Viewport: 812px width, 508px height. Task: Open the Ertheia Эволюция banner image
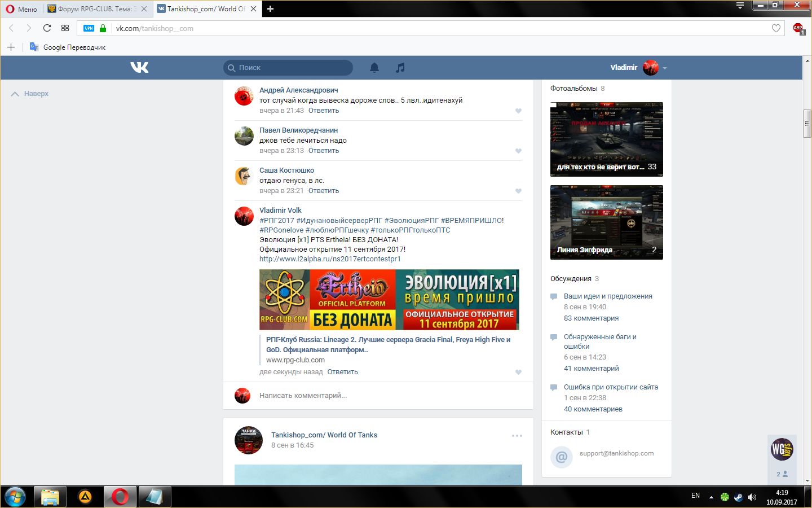pos(389,300)
